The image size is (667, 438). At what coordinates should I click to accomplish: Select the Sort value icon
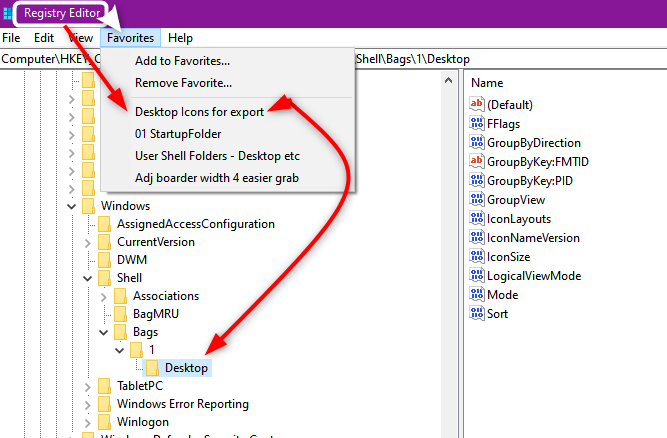pos(477,313)
